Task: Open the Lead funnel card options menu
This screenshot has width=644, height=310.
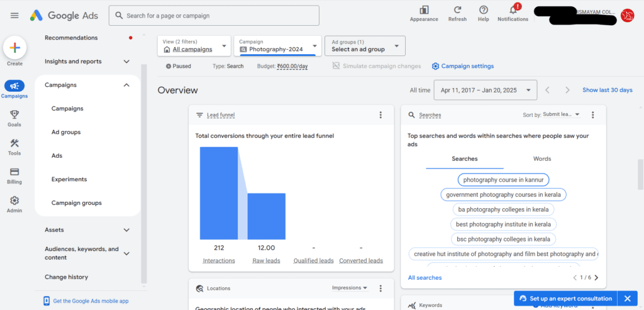Action: (x=380, y=115)
